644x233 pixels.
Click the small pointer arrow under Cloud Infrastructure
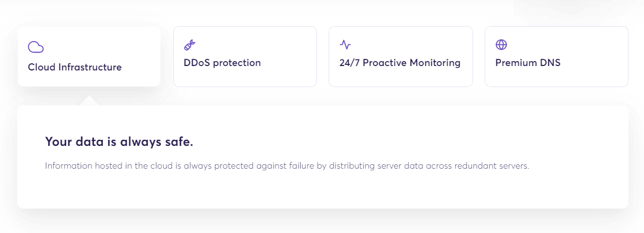[89, 100]
